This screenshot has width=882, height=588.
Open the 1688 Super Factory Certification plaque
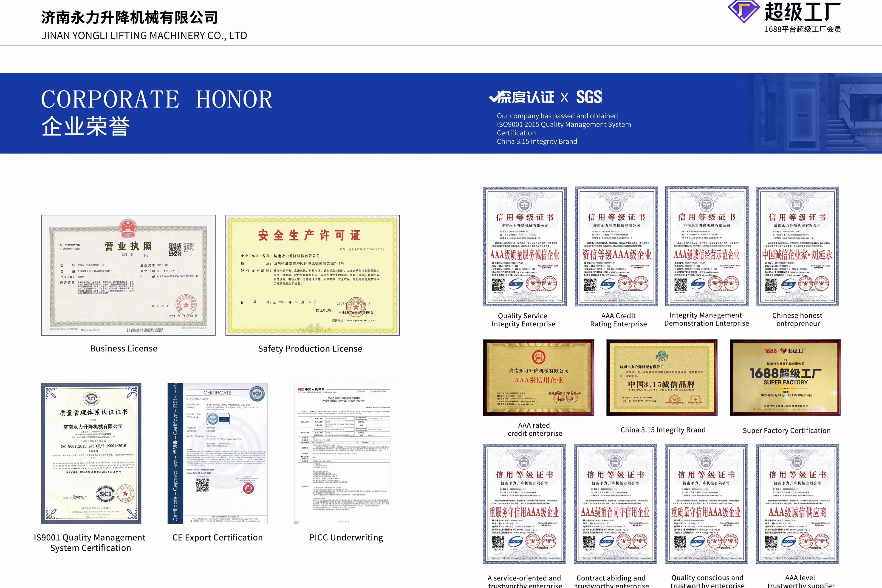[785, 378]
